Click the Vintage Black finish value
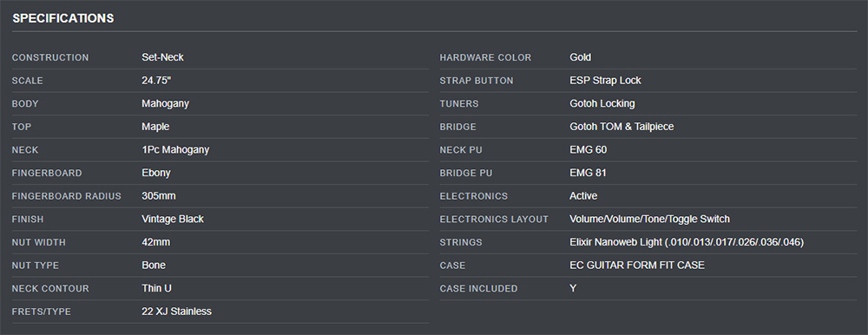 click(x=173, y=220)
